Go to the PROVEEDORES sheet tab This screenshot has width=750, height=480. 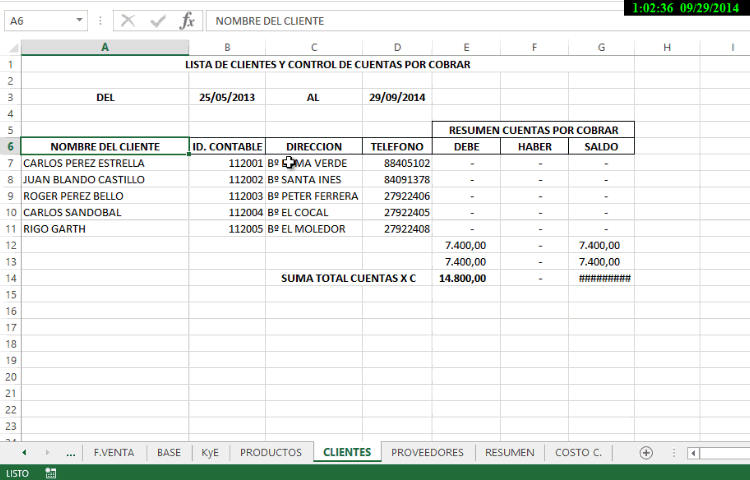[427, 452]
